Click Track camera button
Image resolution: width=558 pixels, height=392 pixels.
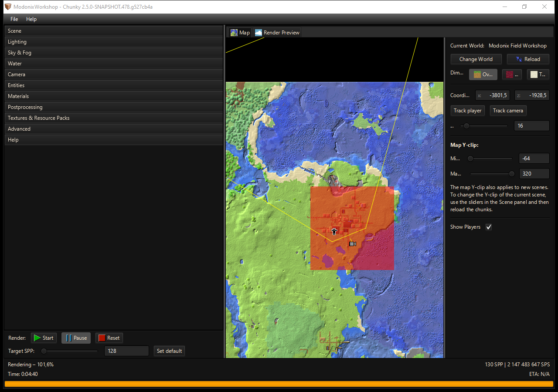pos(508,111)
